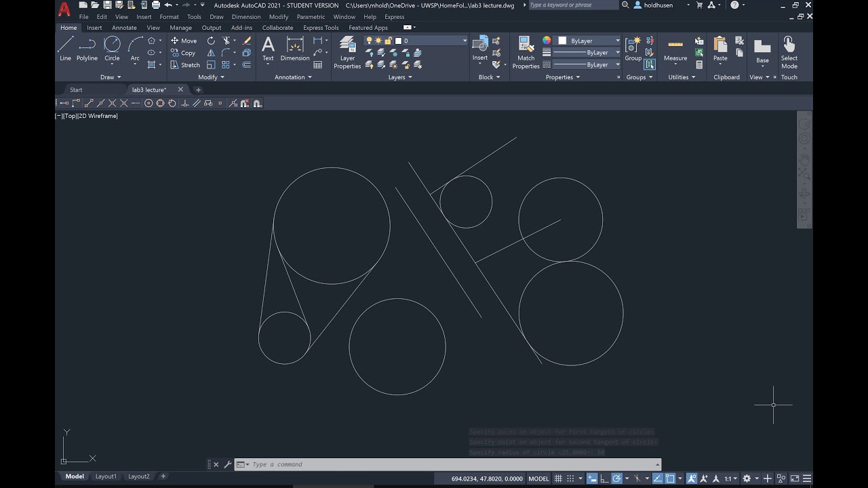This screenshot has width=868, height=488.
Task: Select the Polyline tool
Action: [87, 49]
